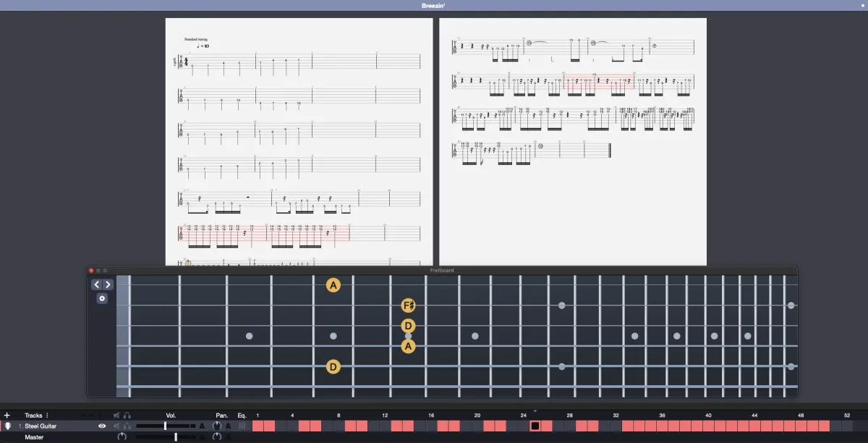
Task: Toggle volume automation 'A' on Steel Guitar
Action: click(x=202, y=426)
